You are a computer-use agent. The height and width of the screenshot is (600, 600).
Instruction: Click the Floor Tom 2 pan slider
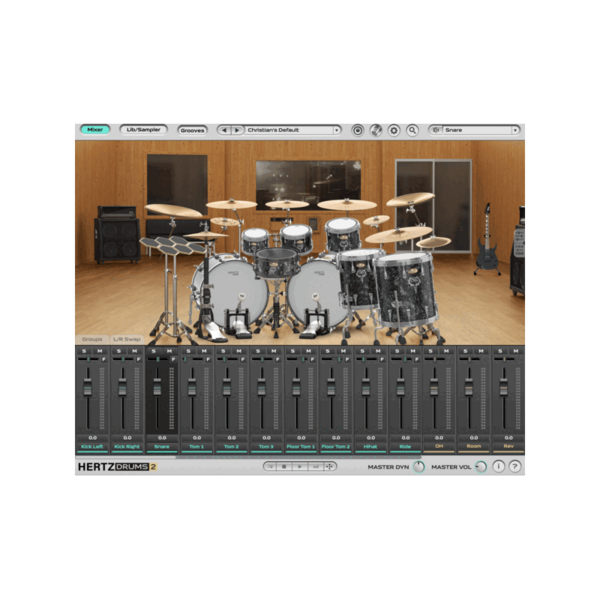[332, 359]
